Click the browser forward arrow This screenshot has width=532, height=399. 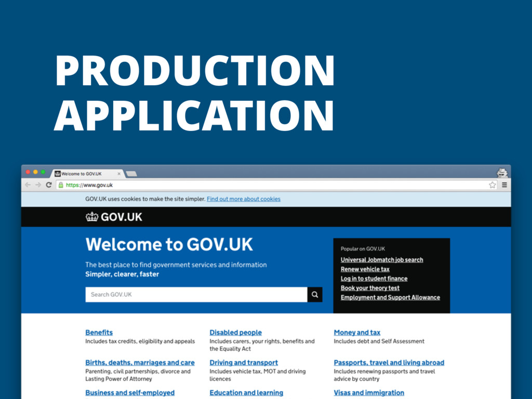coord(38,185)
